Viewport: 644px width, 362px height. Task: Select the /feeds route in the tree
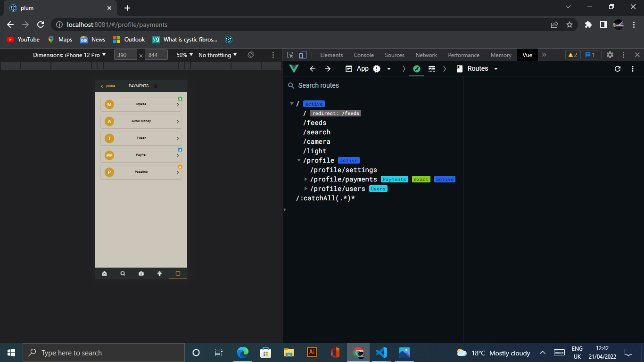(315, 123)
